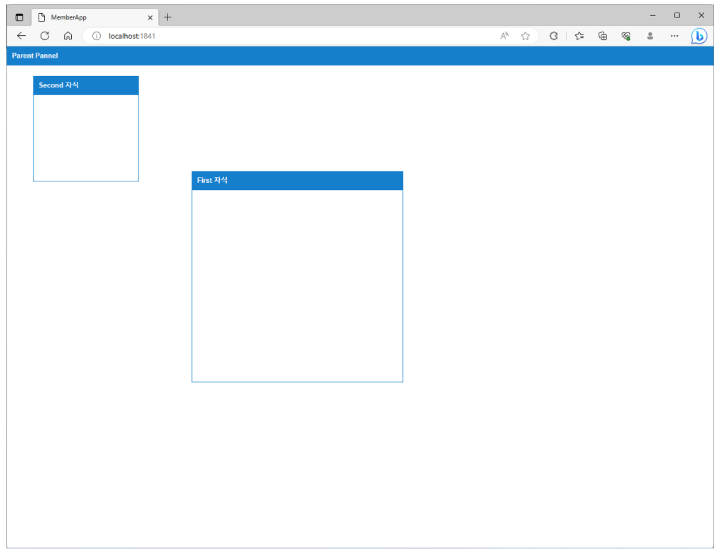Screen dimensions: 717x551
Task: Open Read aloud from address bar
Action: [x=504, y=36]
